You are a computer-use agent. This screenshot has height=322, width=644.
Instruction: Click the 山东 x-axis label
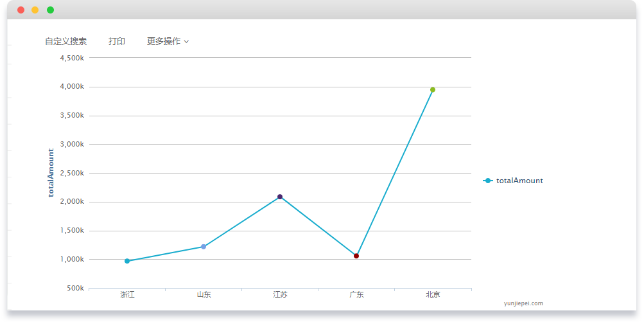point(204,295)
